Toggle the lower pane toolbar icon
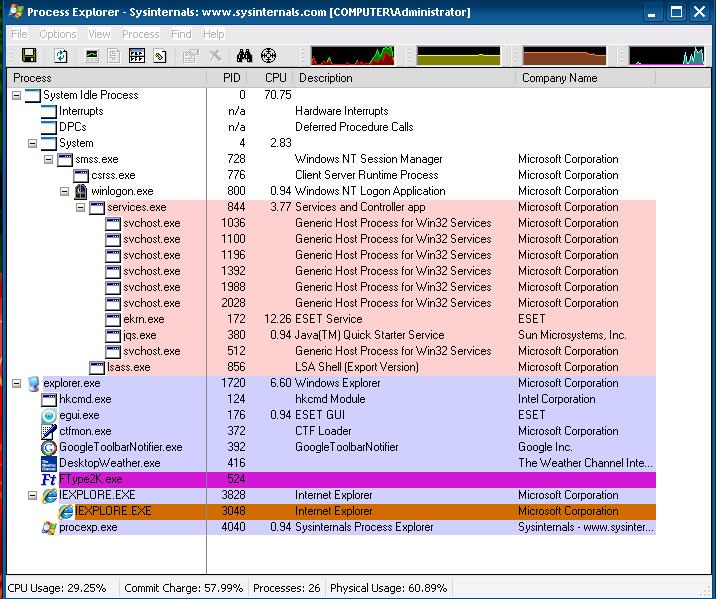The height and width of the screenshot is (599, 716). tap(137, 56)
